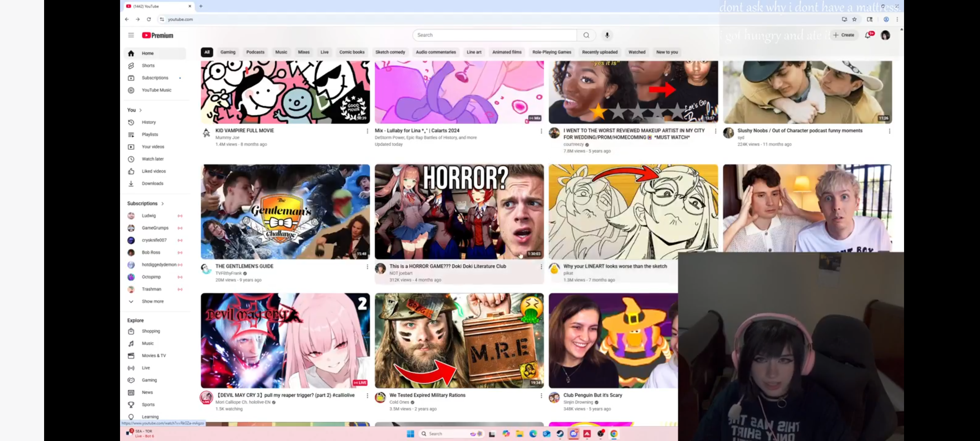Open Chrome in the Windows taskbar
The width and height of the screenshot is (980, 441).
pos(614,434)
